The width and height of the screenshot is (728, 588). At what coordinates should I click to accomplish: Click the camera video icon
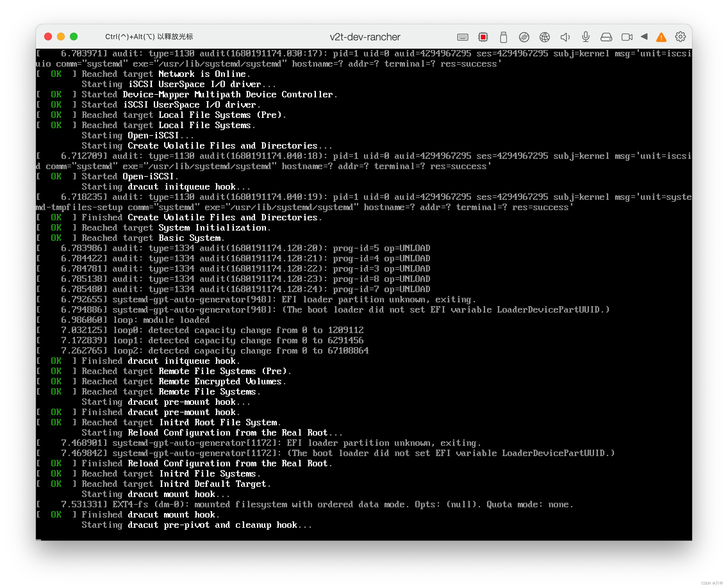[627, 37]
